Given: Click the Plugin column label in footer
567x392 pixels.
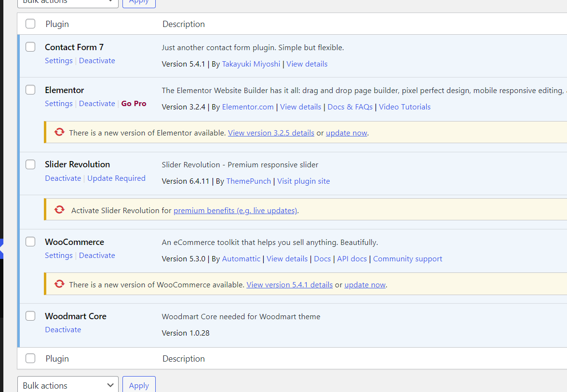Looking at the screenshot, I should pos(57,359).
